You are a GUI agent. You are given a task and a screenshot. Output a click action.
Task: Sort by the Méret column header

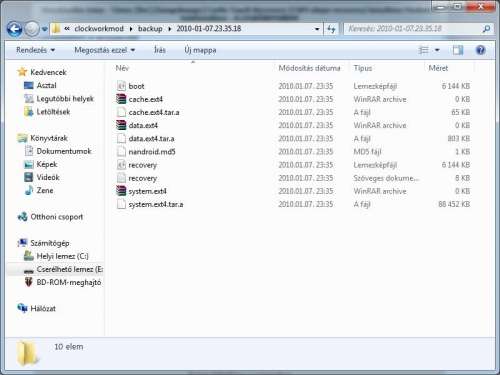438,68
